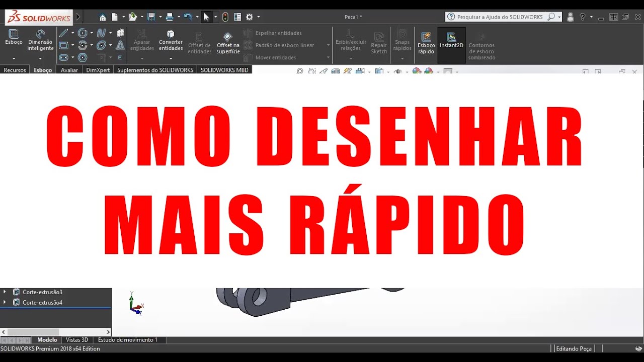
Task: Save the part with Save icon
Action: coord(150,17)
